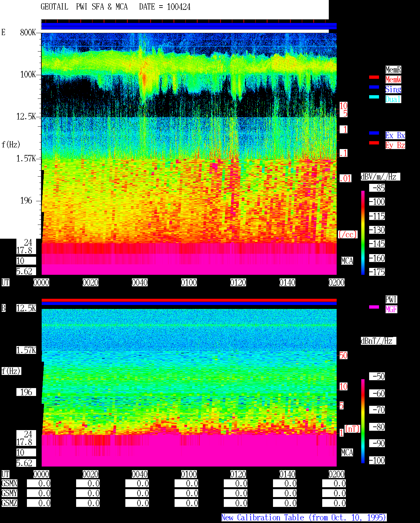
Task: Click the blue Ex Bx legend swatch
Action: [374, 133]
